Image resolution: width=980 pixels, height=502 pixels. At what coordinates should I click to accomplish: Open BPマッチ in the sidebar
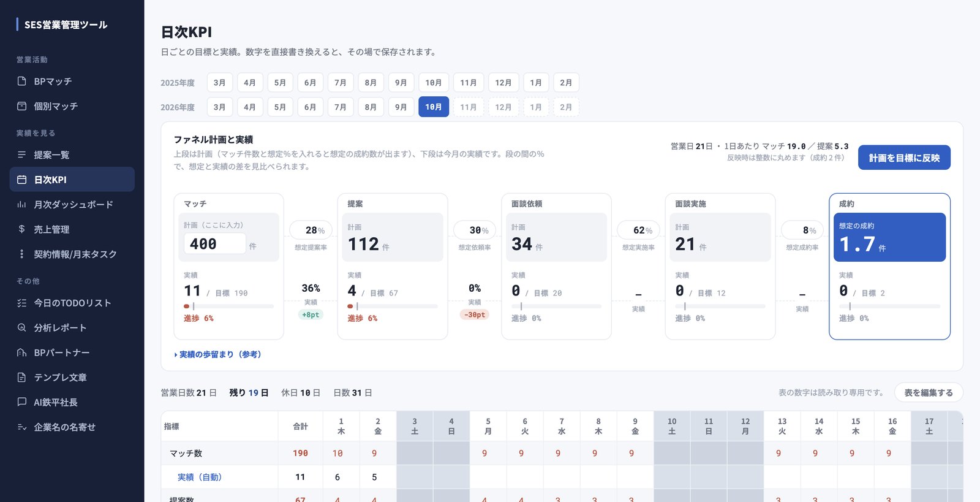click(72, 81)
